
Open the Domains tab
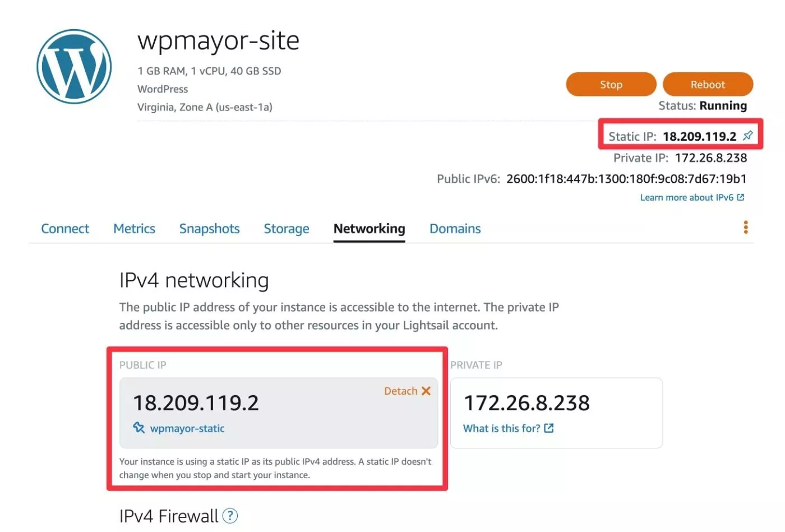[455, 229]
